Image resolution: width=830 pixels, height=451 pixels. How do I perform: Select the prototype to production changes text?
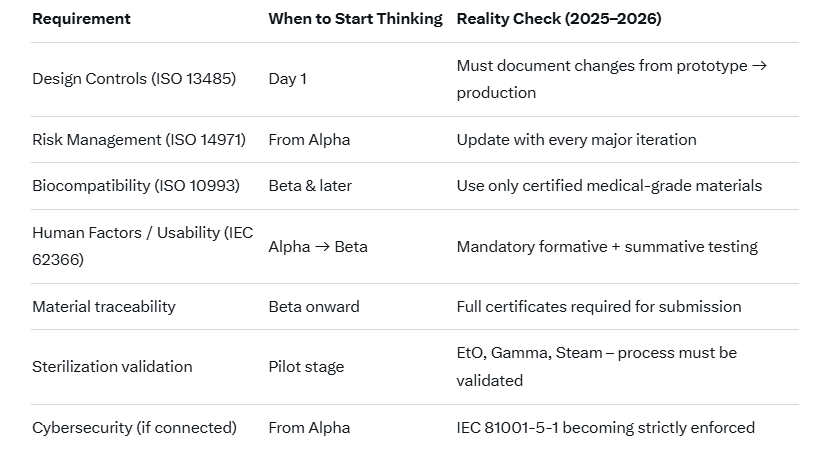(611, 79)
